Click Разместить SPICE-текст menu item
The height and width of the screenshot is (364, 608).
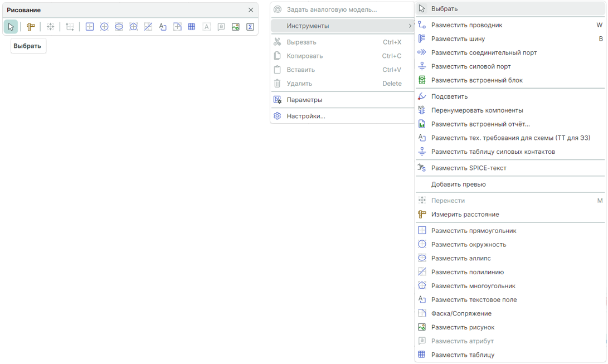(468, 168)
